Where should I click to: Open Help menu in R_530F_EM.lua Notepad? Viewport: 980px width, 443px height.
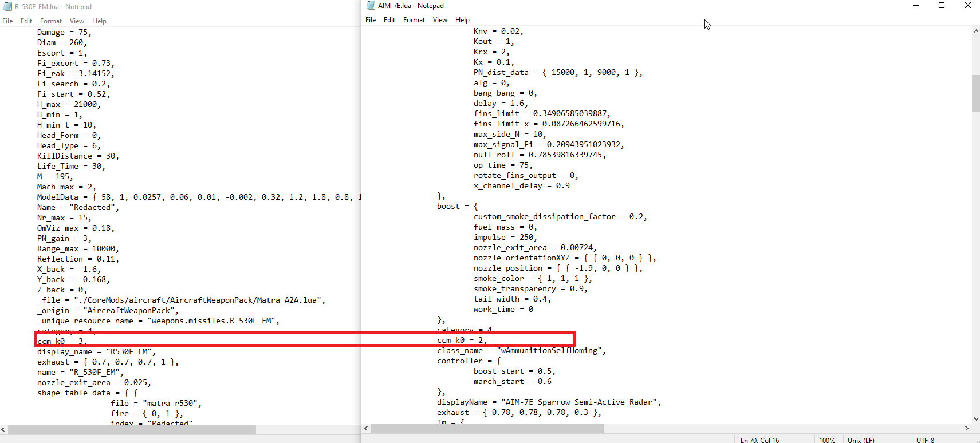(100, 21)
